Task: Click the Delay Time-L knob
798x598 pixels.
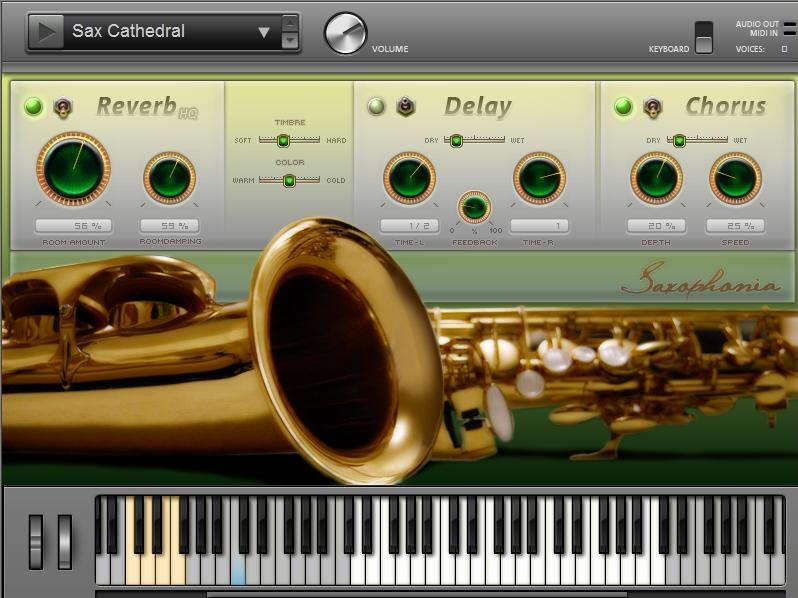Action: 409,178
